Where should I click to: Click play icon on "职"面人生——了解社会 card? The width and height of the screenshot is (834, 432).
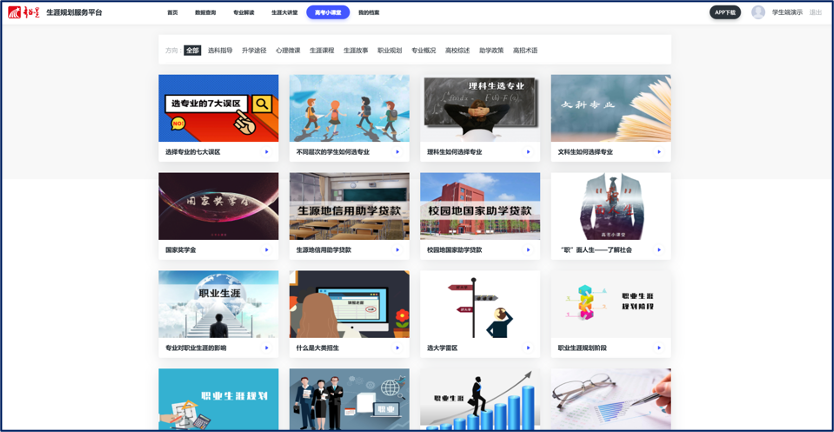(659, 250)
